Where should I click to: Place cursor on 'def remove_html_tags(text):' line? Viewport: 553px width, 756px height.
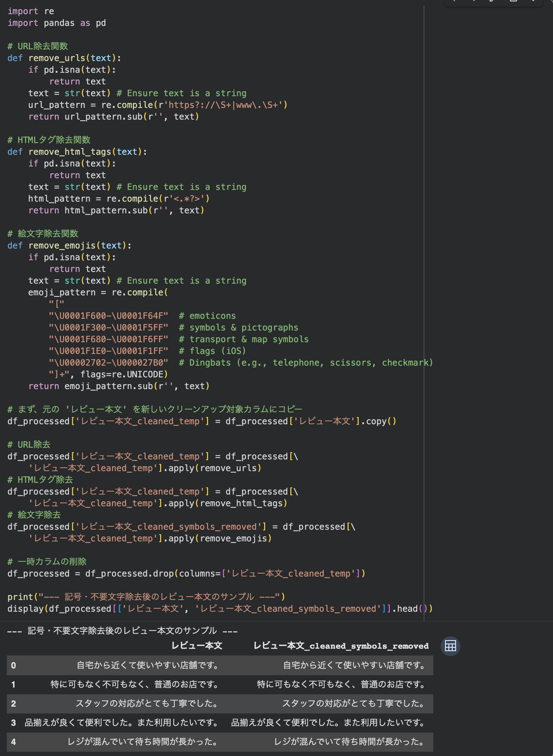click(x=77, y=152)
